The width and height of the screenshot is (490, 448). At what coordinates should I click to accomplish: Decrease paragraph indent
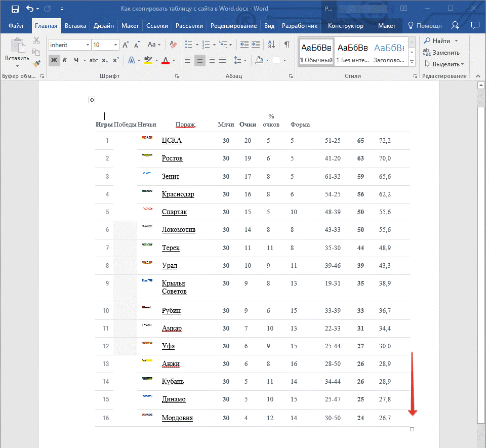244,45
